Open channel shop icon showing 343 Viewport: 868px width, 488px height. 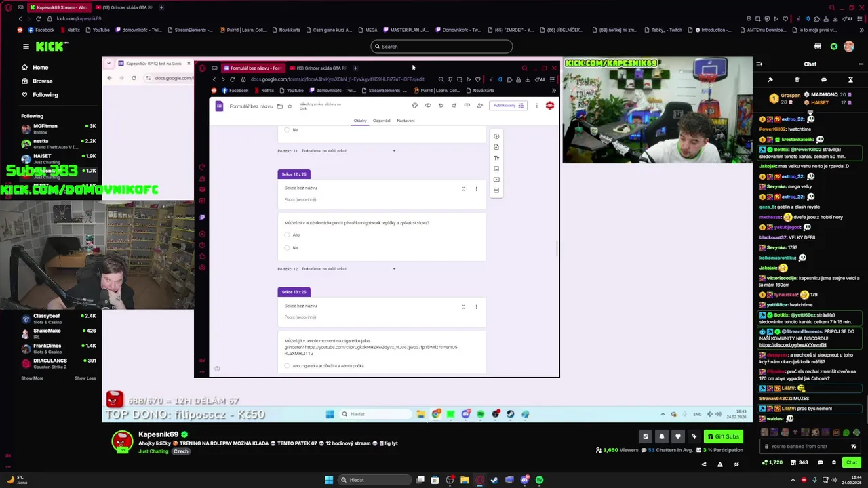tap(798, 462)
